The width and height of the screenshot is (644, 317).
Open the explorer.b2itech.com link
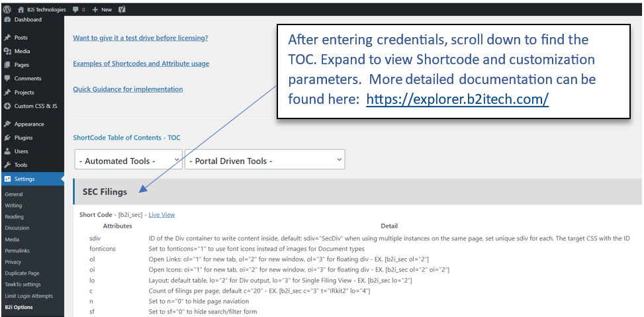click(x=457, y=99)
